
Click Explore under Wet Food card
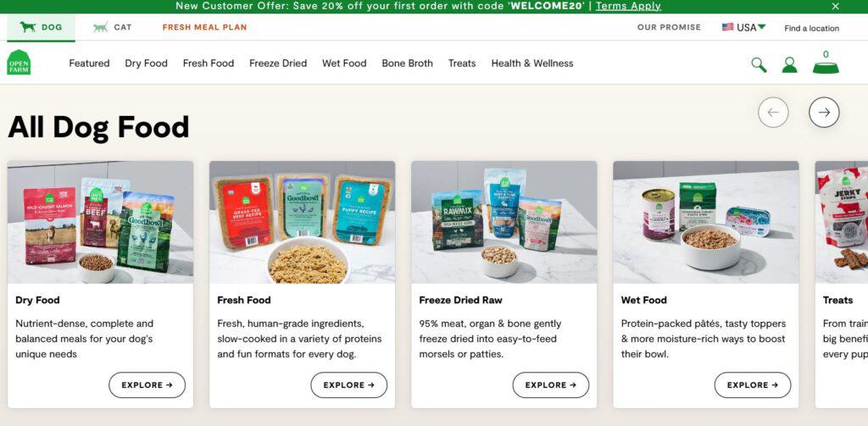753,385
